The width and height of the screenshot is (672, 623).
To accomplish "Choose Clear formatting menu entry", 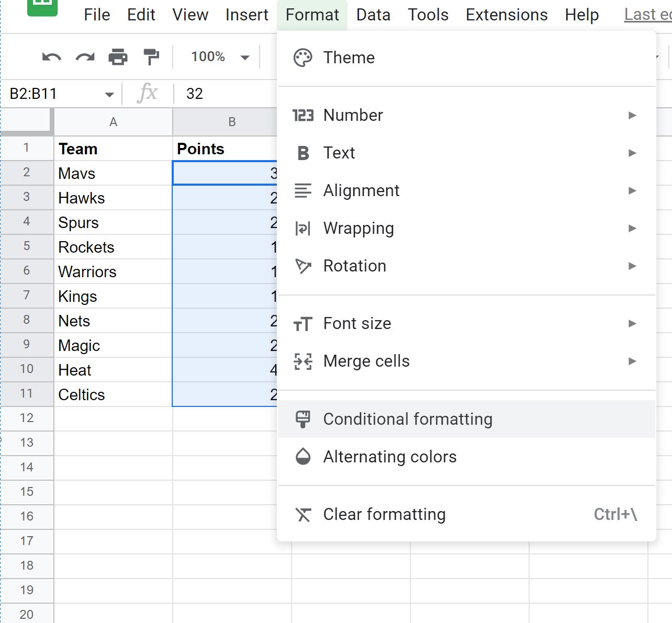I will tap(467, 515).
